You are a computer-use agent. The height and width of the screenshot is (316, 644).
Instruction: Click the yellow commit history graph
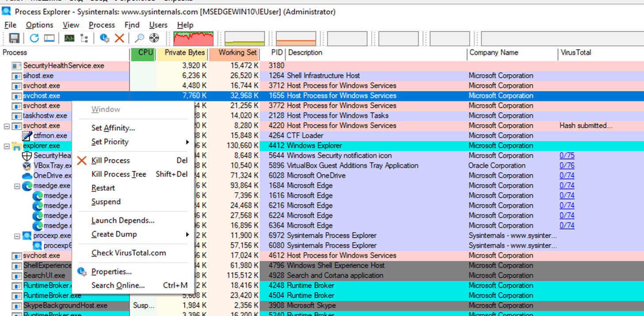[x=245, y=38]
